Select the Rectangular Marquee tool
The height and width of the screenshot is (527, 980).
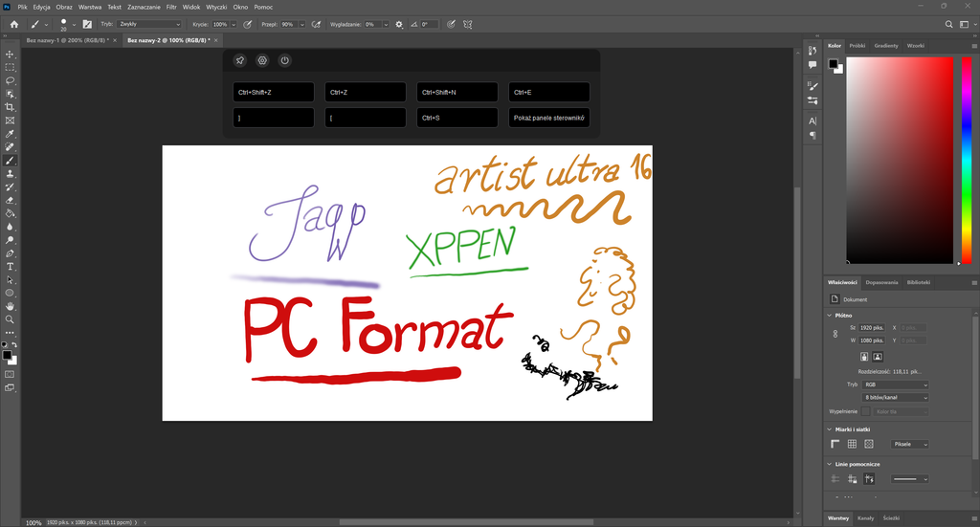pos(10,68)
